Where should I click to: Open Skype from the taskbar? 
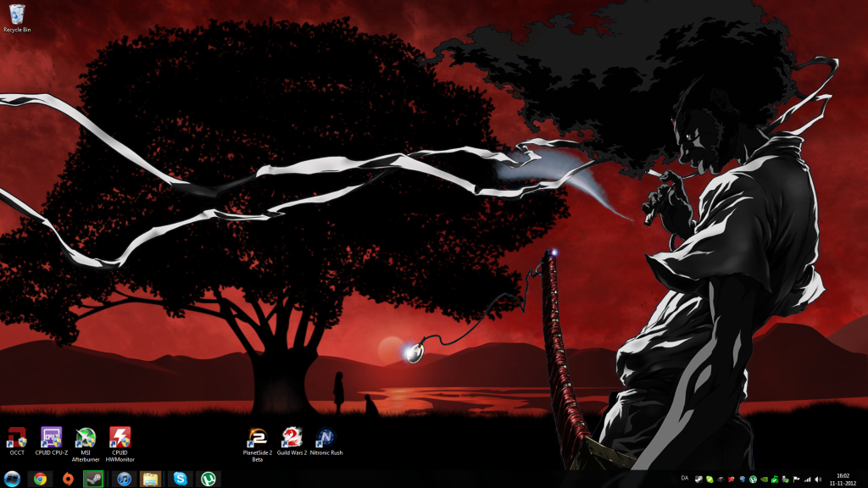(x=180, y=479)
